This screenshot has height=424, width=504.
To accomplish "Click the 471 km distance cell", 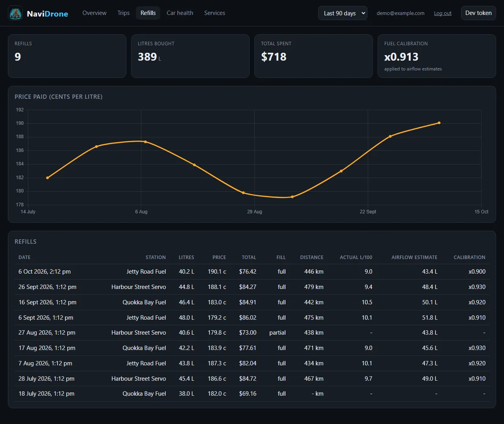I will coord(314,348).
